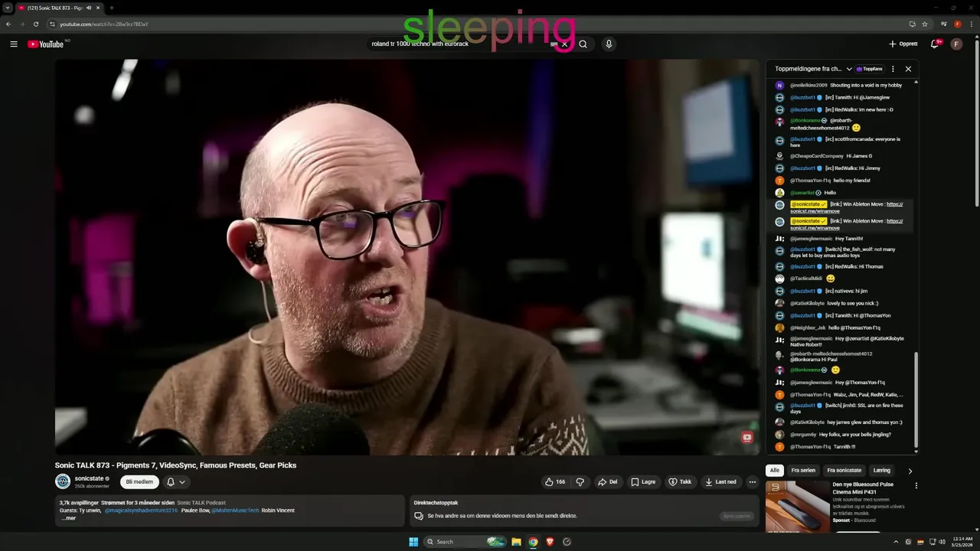980x551 pixels.
Task: Open the sonicstate channel avatar
Action: [x=63, y=481]
